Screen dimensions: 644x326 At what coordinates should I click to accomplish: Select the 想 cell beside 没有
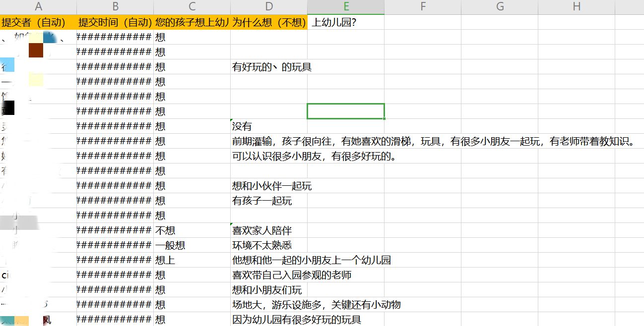192,126
